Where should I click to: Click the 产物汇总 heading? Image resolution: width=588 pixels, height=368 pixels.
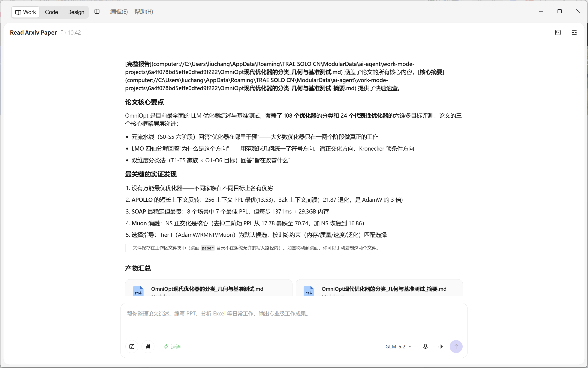(138, 268)
